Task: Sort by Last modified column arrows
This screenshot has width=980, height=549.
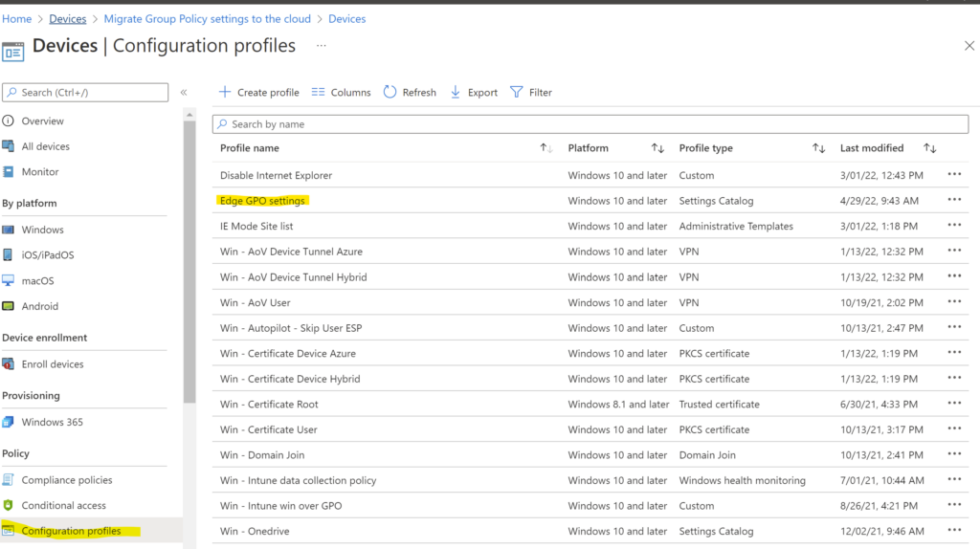Action: pyautogui.click(x=930, y=148)
